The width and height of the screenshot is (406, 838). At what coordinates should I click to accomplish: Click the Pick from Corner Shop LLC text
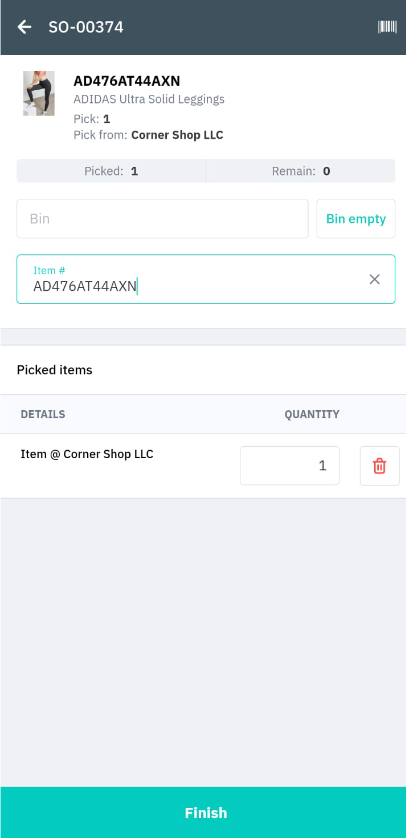click(149, 135)
